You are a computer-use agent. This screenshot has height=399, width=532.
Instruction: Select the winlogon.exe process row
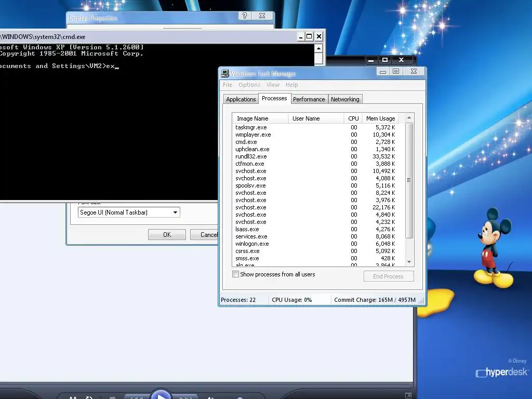pos(318,244)
